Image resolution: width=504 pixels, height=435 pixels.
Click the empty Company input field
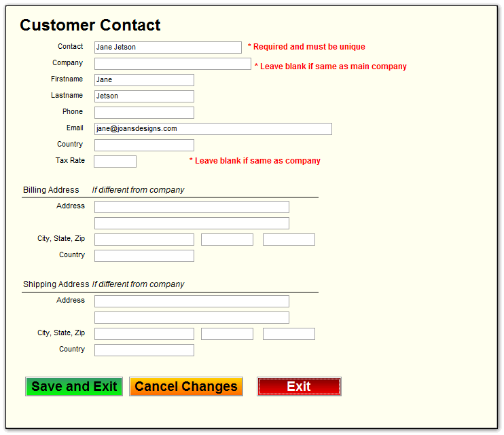173,64
